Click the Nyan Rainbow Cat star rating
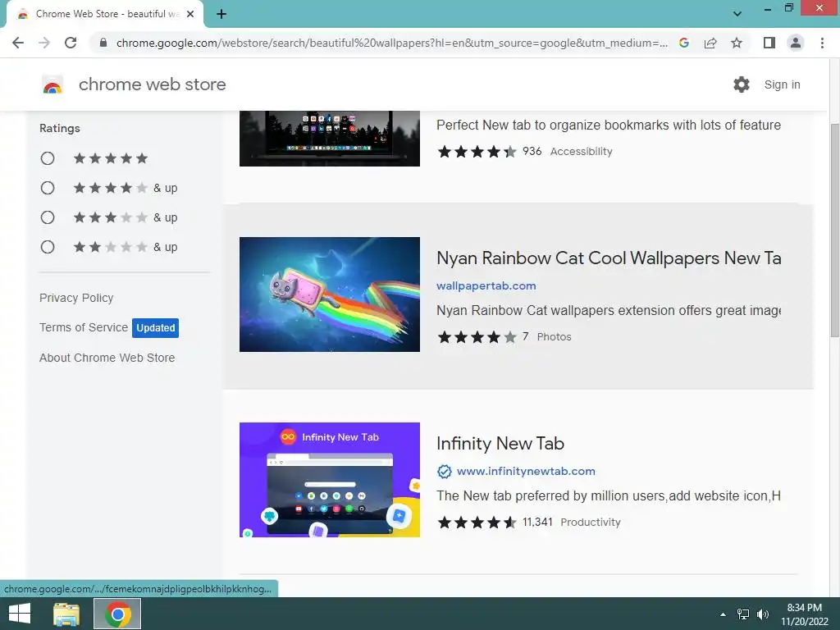 tap(477, 337)
